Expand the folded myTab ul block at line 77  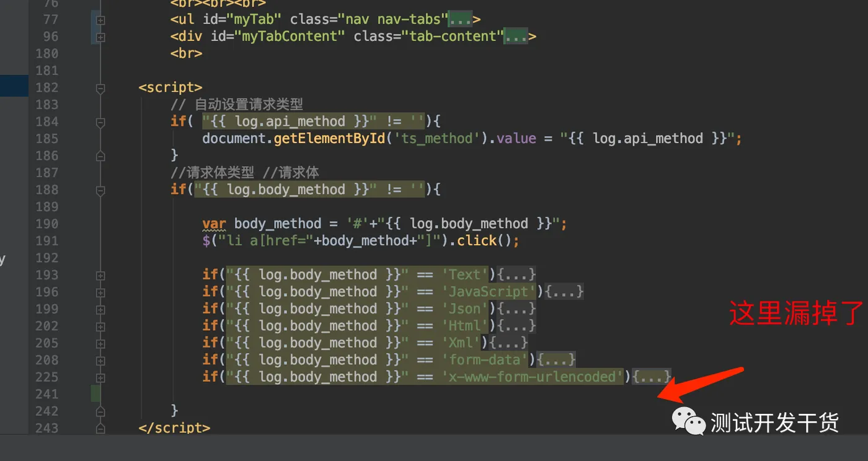tap(100, 20)
